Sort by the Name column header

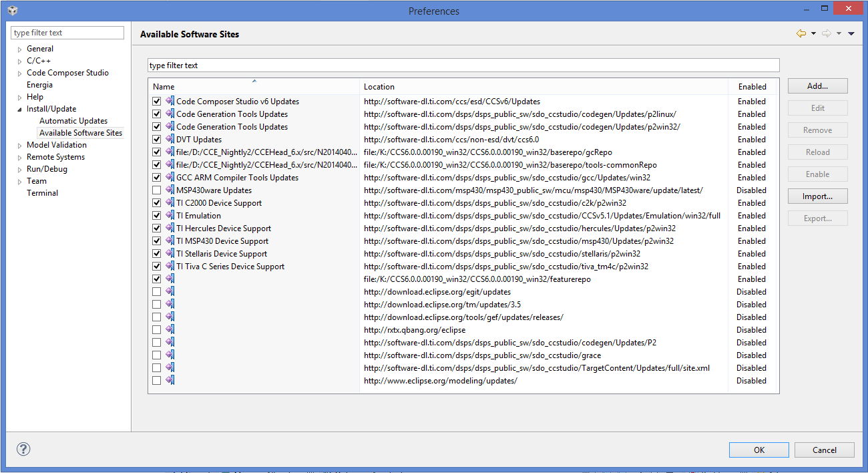click(x=254, y=87)
